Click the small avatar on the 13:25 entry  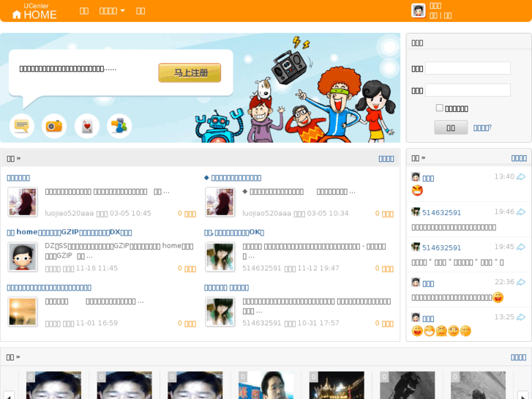[x=416, y=317]
